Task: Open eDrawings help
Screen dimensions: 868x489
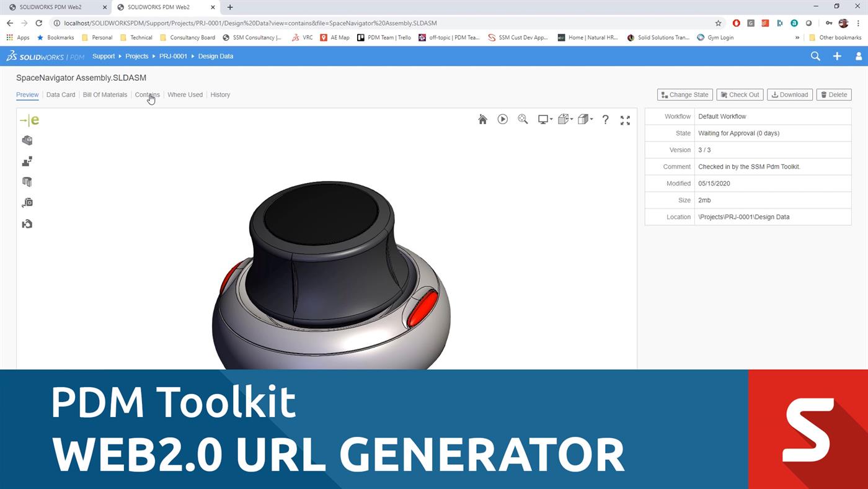Action: pyautogui.click(x=605, y=119)
